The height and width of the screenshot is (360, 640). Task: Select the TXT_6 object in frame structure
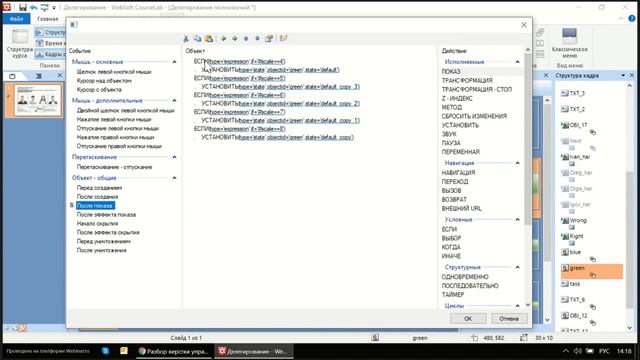[577, 300]
